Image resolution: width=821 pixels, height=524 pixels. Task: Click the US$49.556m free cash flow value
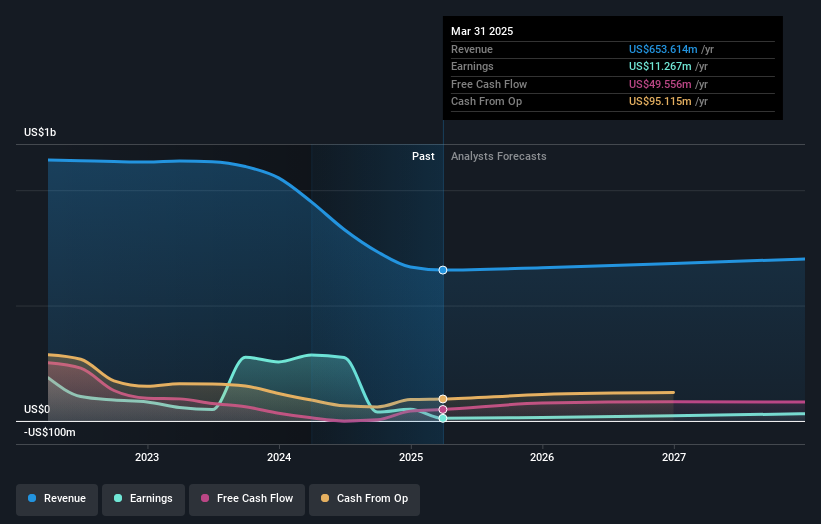point(660,84)
